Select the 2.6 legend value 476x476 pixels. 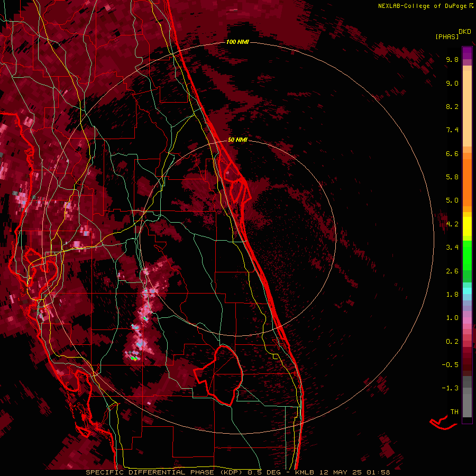click(x=452, y=271)
